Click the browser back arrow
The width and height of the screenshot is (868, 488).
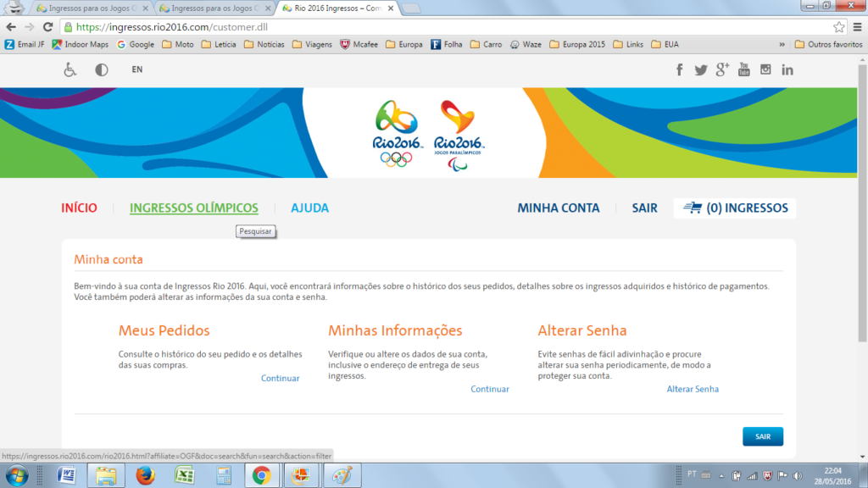pyautogui.click(x=11, y=26)
